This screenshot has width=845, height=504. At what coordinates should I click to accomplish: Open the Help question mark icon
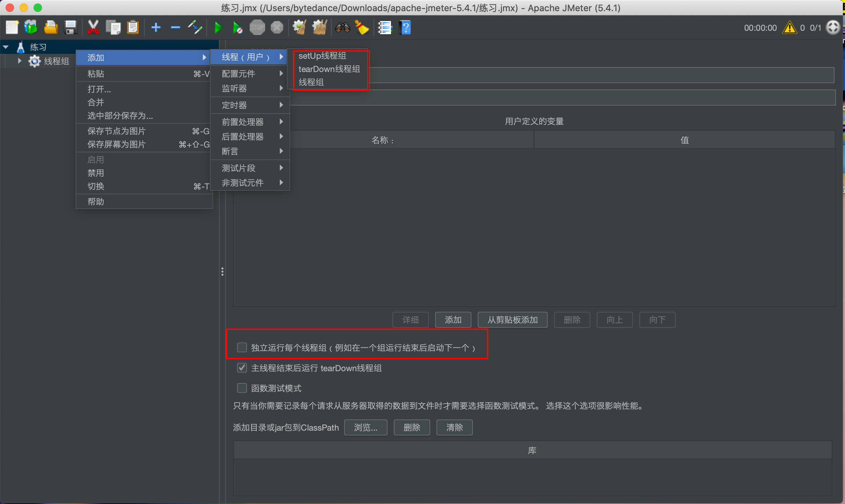pos(404,27)
